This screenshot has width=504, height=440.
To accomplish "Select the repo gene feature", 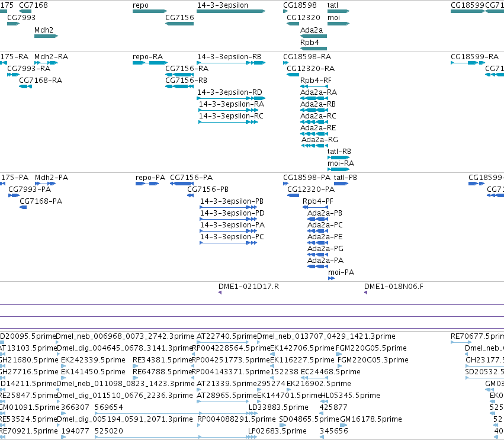I will tap(150, 11).
